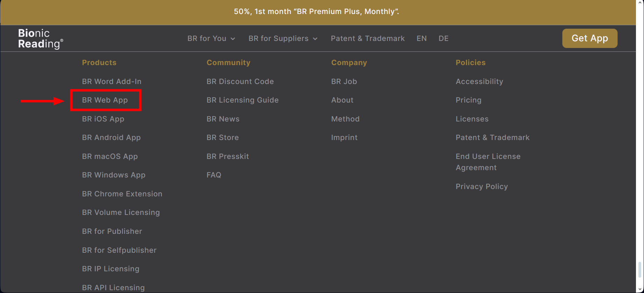Open the BR Web App link
644x293 pixels.
click(105, 100)
